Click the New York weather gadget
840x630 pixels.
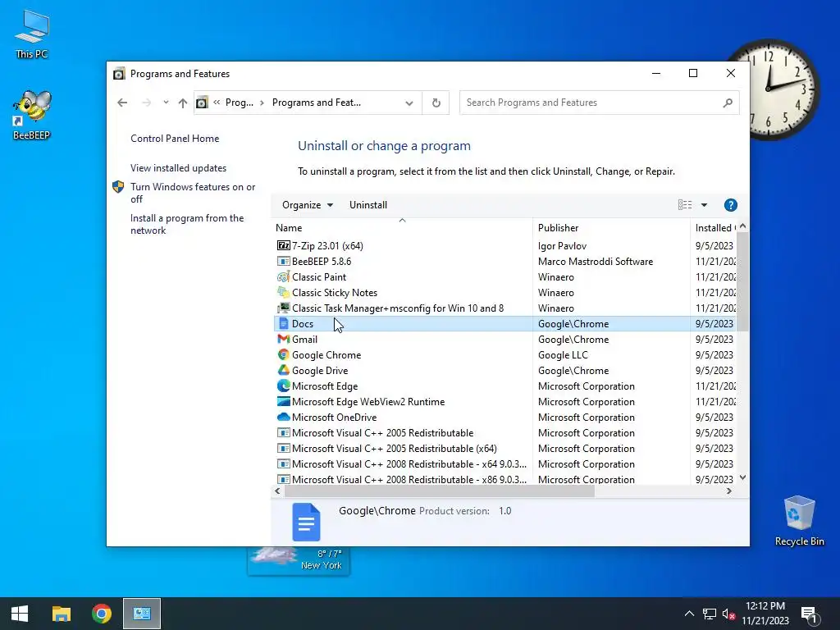coord(299,560)
